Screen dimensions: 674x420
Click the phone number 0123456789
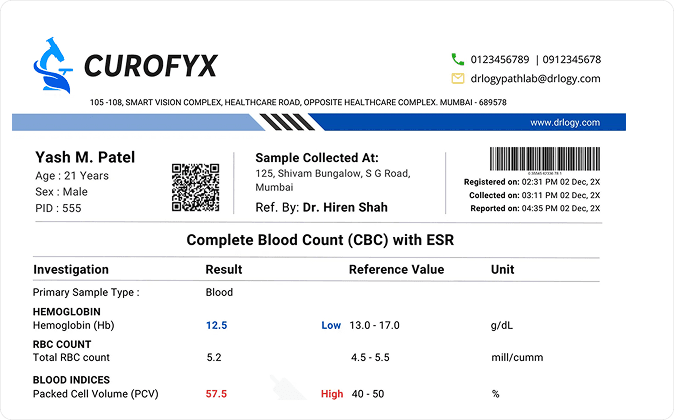(500, 59)
